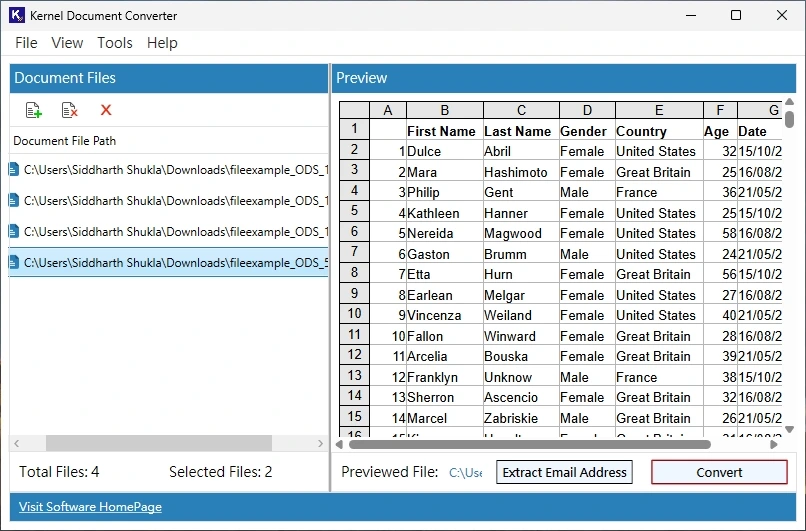
Task: Minimize the Kernel Document Converter window
Action: pyautogui.click(x=691, y=15)
